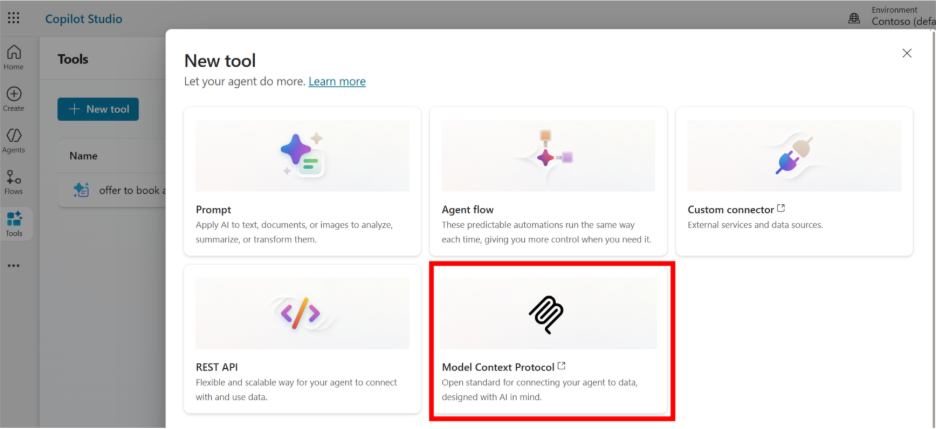Select the Prompt tool card
The width and height of the screenshot is (936, 429).
pyautogui.click(x=302, y=180)
